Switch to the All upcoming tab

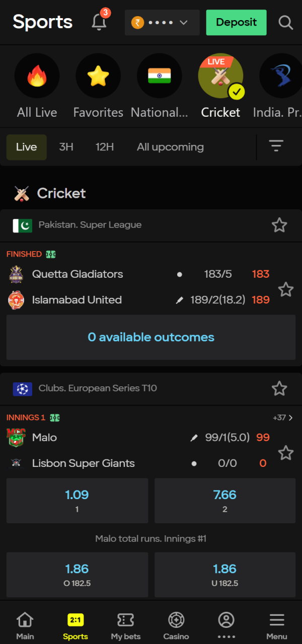(x=170, y=146)
